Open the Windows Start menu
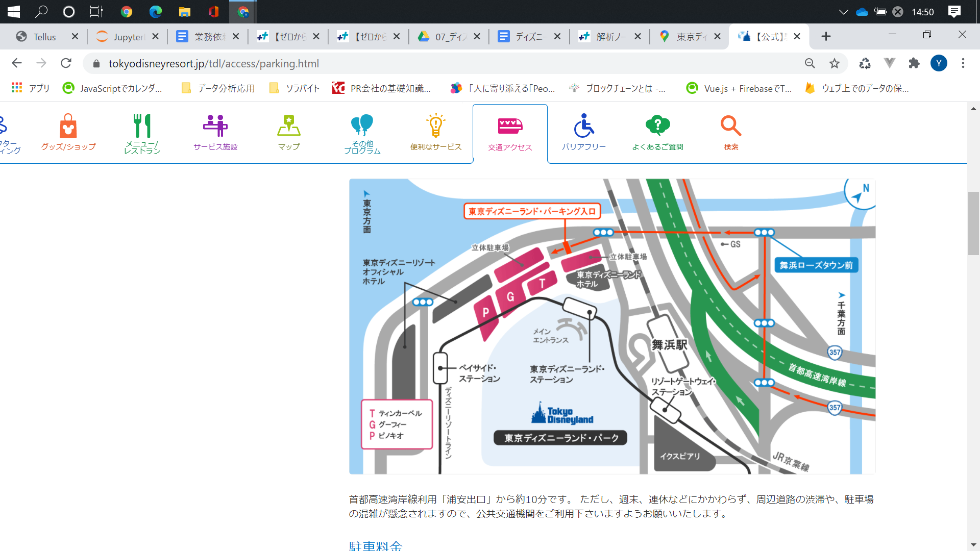980x551 pixels. pos(14,12)
